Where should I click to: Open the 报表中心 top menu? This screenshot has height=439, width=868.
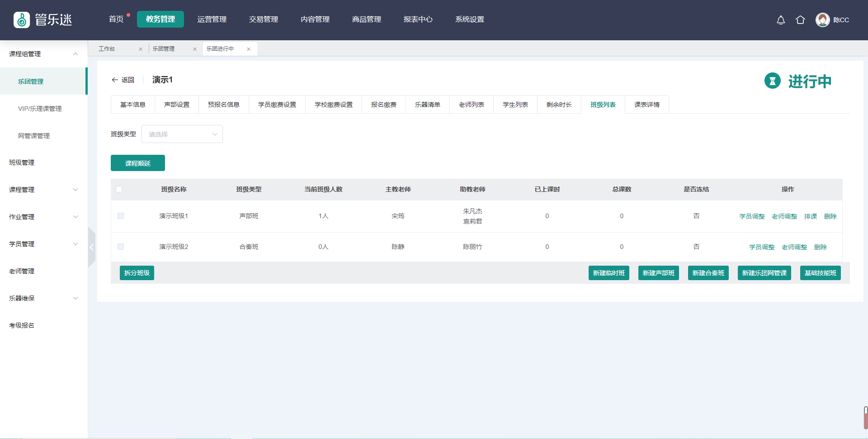418,19
